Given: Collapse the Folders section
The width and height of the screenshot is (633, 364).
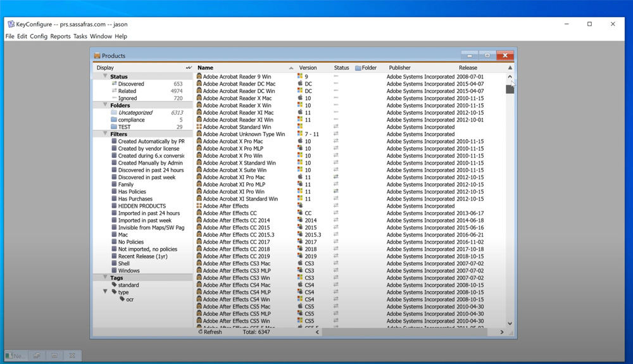Looking at the screenshot, I should point(105,105).
